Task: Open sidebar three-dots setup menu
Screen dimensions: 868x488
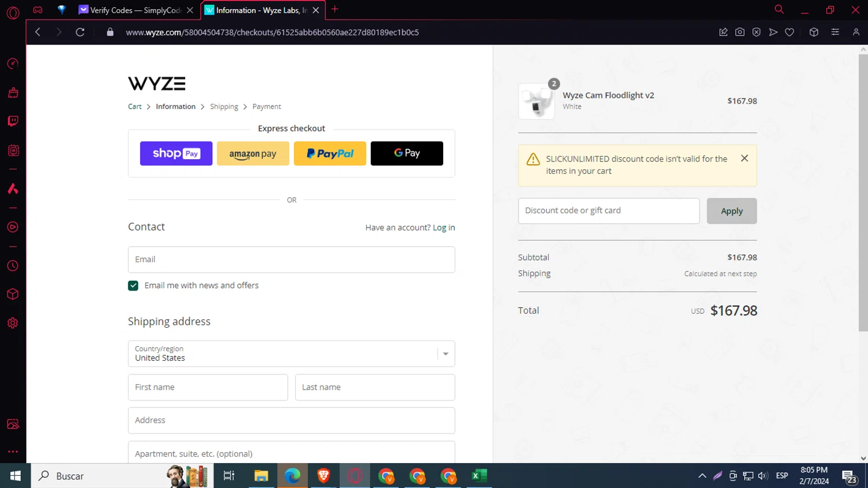Action: click(x=13, y=452)
